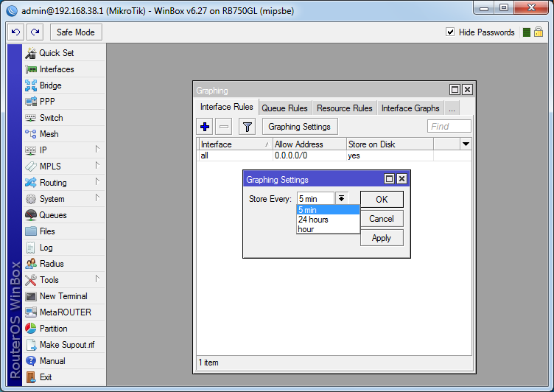
Task: Close the Graphing window
Action: point(467,89)
